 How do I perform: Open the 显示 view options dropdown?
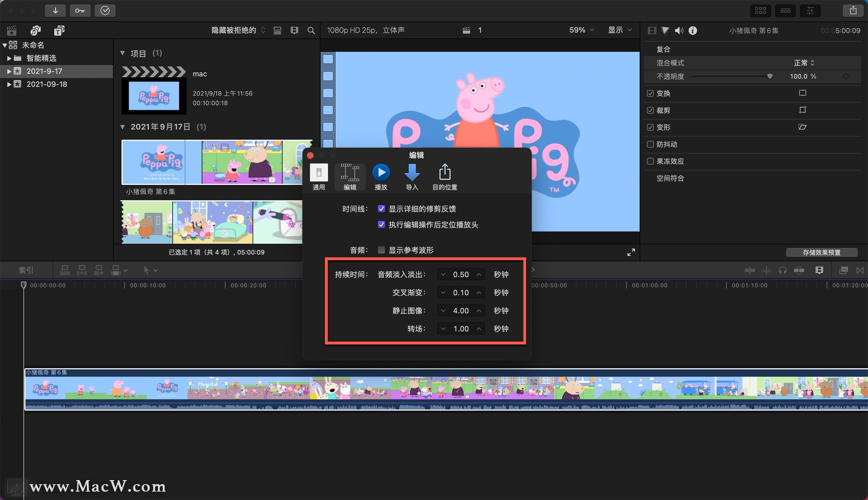click(620, 30)
